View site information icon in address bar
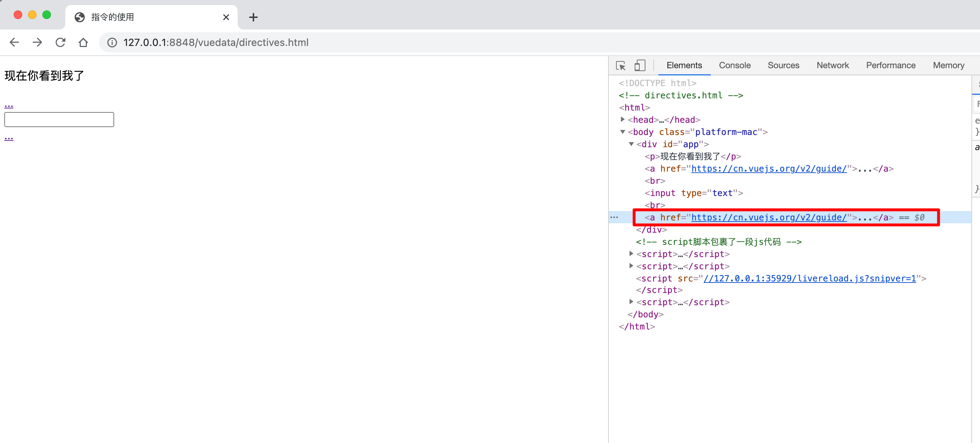The image size is (980, 443). pyautogui.click(x=112, y=42)
